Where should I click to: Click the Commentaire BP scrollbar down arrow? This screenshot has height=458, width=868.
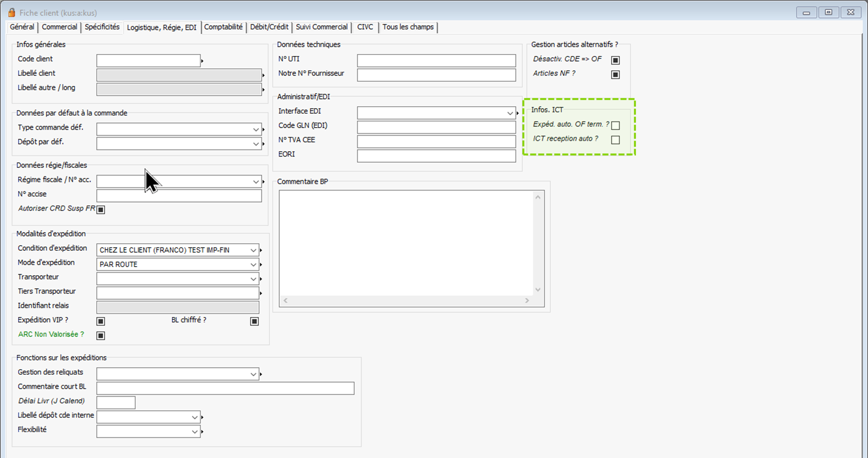(x=538, y=290)
